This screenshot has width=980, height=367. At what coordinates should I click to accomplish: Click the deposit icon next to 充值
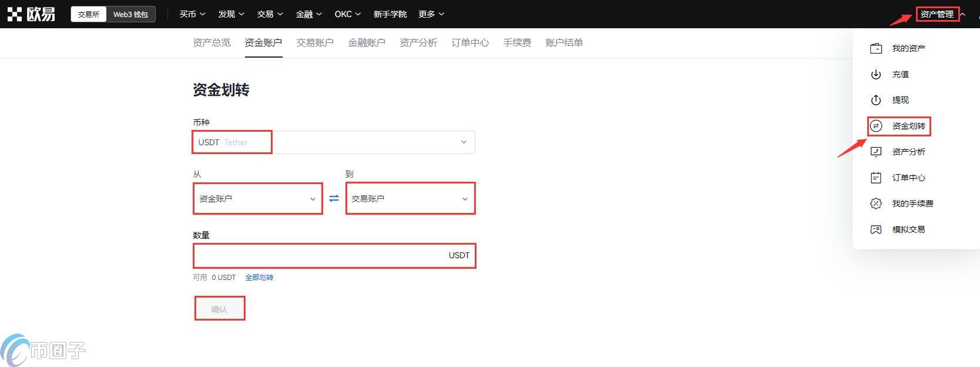(875, 74)
